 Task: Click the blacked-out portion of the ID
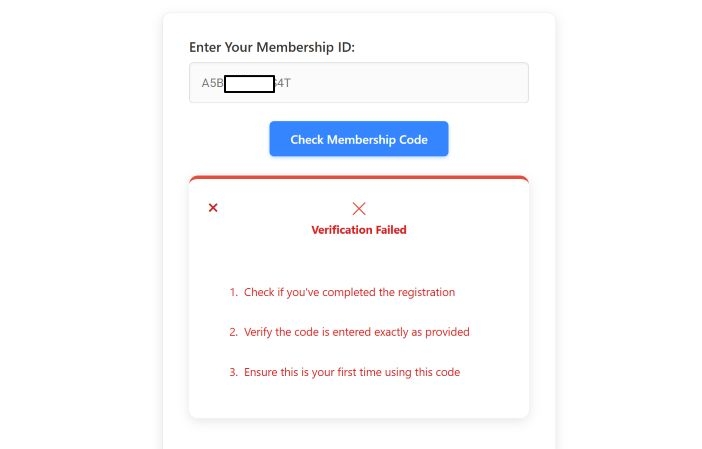coord(249,83)
